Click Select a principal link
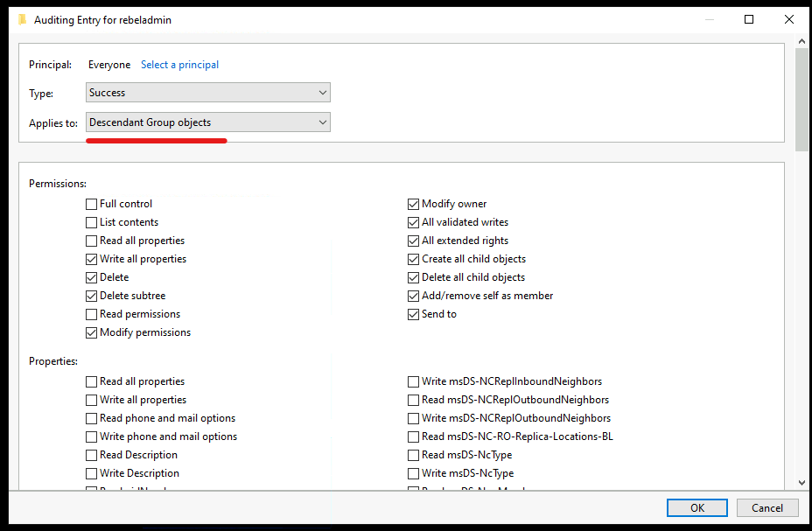 click(x=179, y=65)
